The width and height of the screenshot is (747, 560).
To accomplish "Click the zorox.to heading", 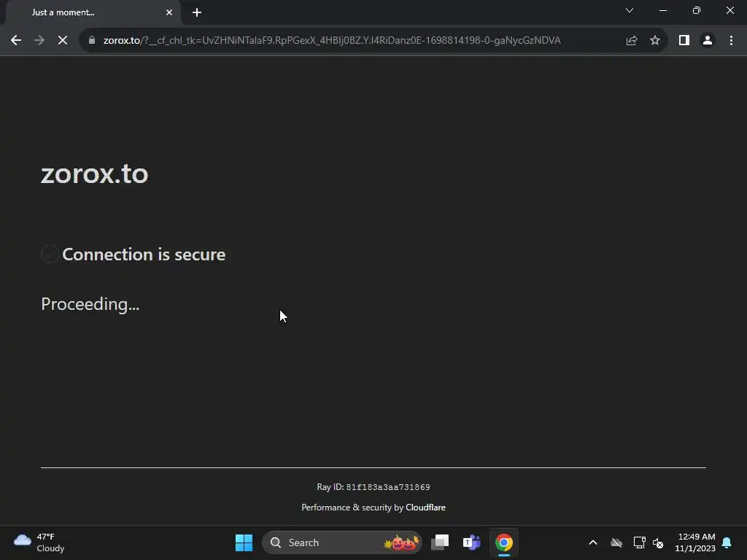I will click(x=94, y=174).
